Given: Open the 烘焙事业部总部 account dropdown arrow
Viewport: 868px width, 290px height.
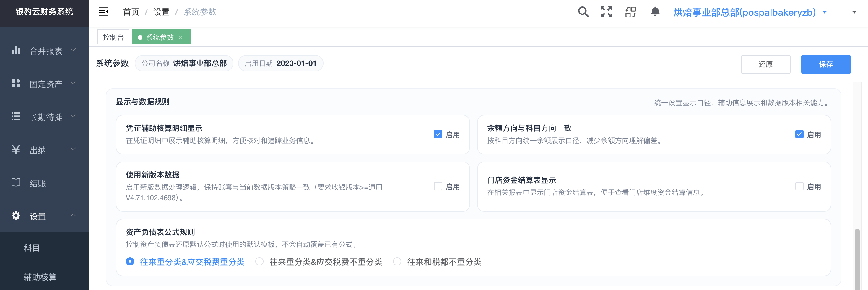Looking at the screenshot, I should (825, 12).
